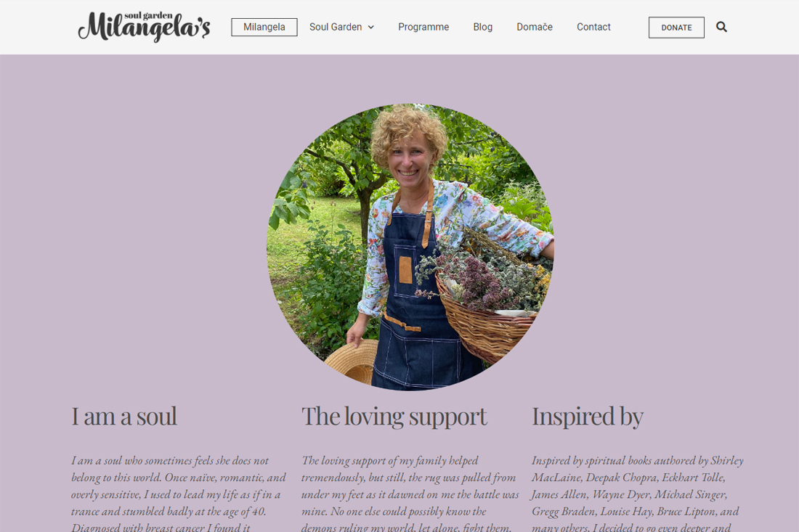
Task: Expand the Soul Garden chevron arrow
Action: coord(371,28)
